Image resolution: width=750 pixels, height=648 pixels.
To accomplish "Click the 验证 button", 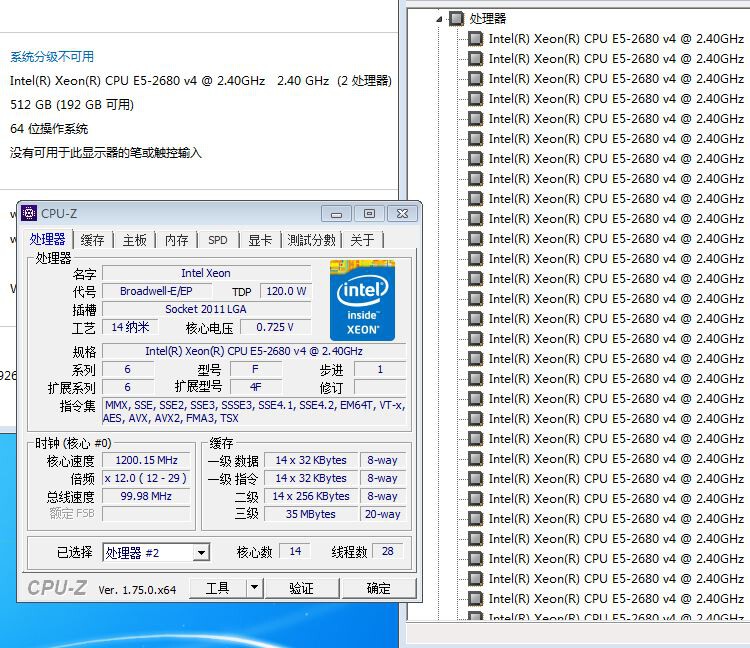I will pos(302,588).
